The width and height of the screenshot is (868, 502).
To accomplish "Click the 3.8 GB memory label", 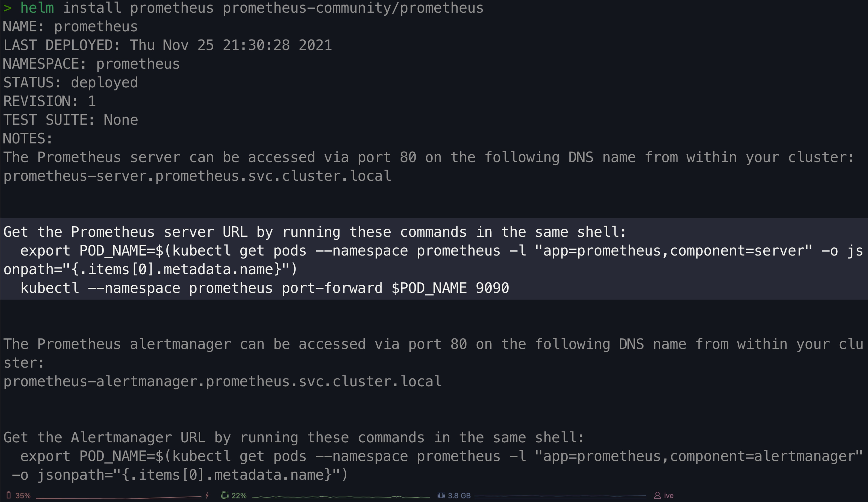I will coord(459,496).
